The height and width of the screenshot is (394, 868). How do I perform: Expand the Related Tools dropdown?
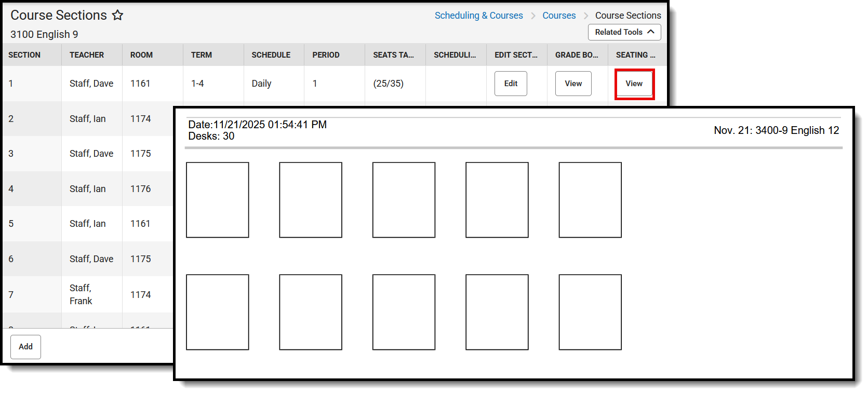click(624, 32)
